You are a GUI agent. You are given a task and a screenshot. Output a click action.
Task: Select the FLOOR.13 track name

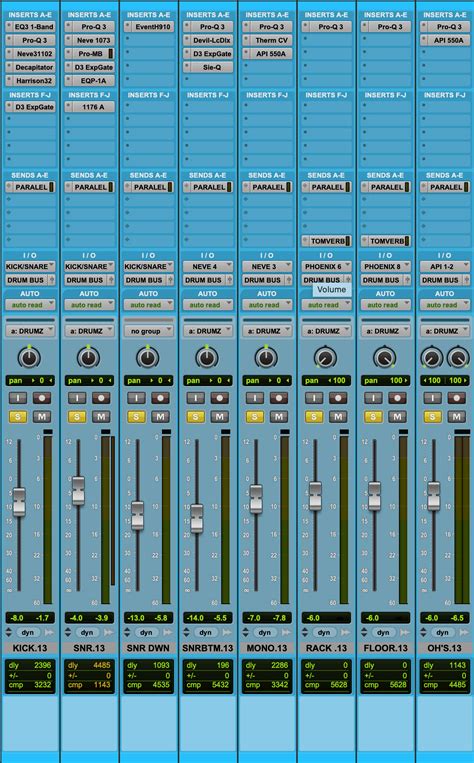[x=385, y=648]
